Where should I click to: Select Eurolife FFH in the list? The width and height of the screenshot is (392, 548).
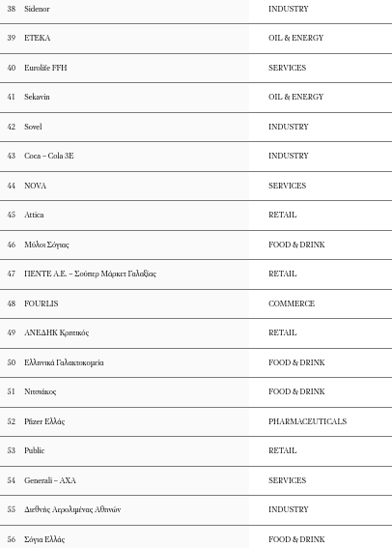(x=45, y=68)
